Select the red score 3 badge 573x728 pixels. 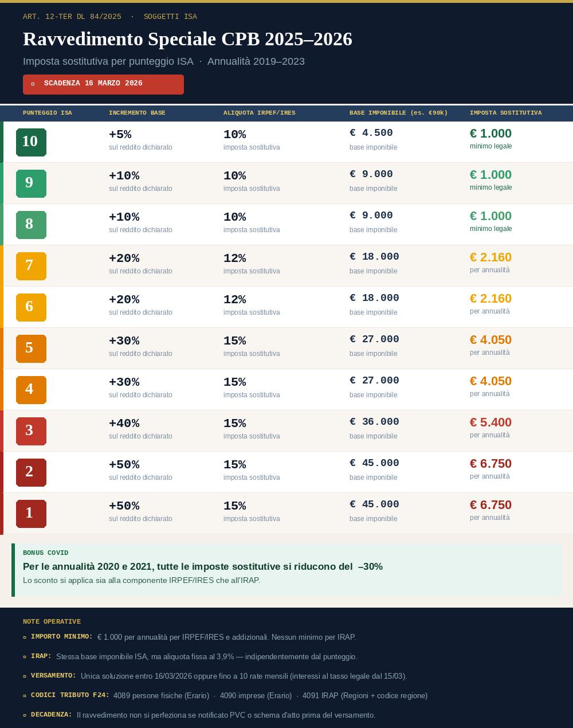click(31, 431)
